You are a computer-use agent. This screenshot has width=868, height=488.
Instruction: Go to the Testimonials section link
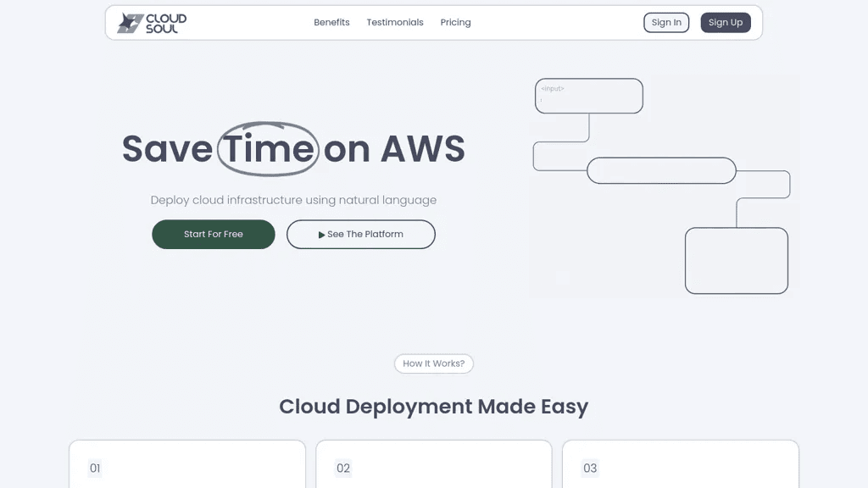[x=395, y=22]
